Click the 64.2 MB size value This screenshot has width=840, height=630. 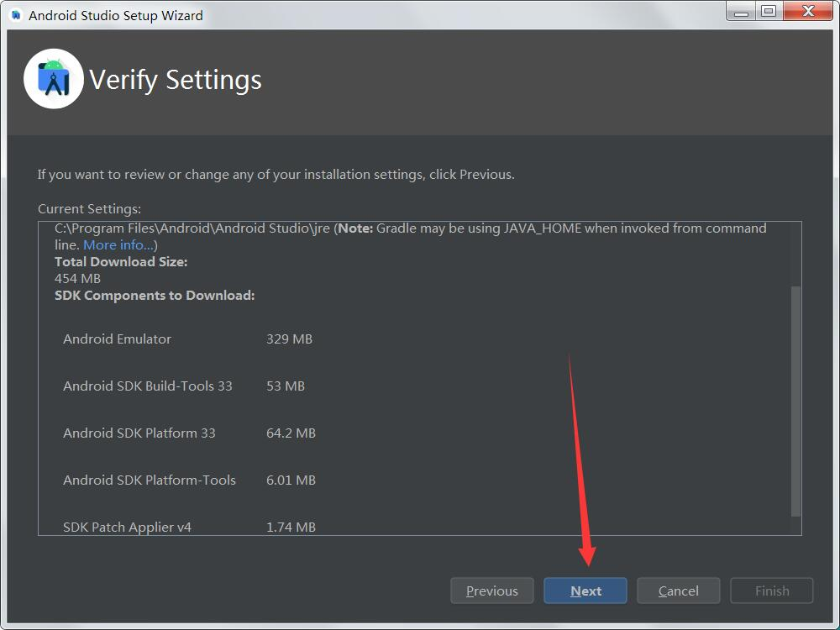click(x=291, y=433)
